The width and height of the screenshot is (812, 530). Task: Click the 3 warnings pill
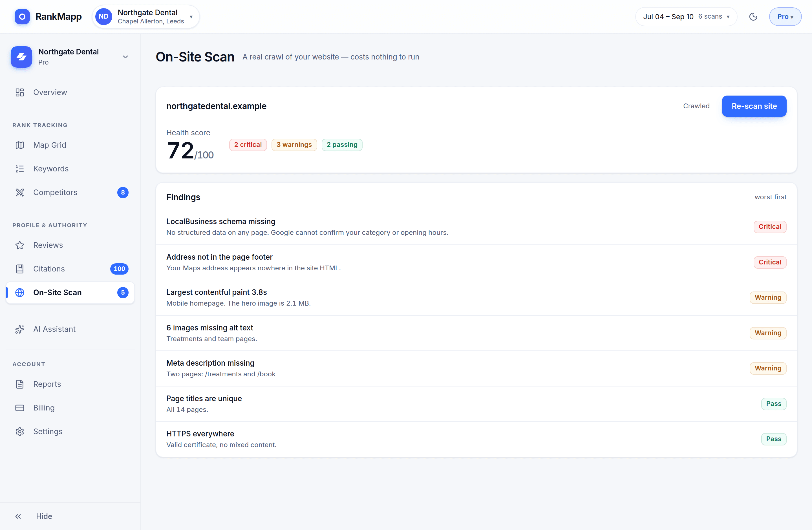coord(294,145)
